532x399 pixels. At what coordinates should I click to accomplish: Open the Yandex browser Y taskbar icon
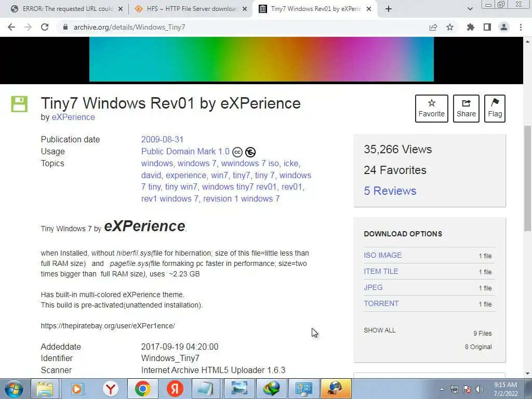coord(110,389)
